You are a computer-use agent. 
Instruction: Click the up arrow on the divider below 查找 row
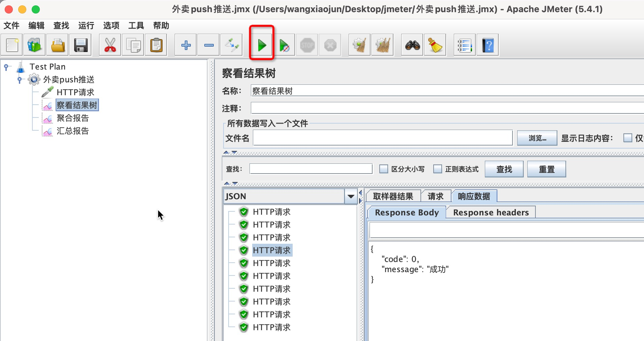(227, 183)
